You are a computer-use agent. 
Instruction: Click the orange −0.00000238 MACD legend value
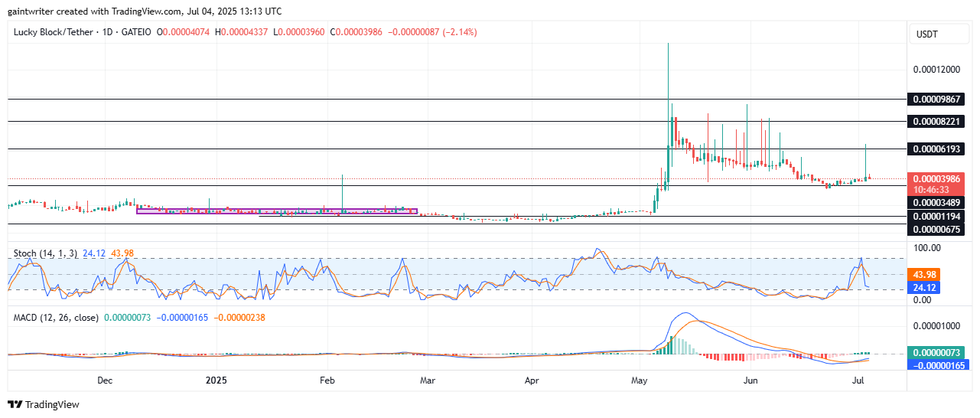tap(239, 317)
